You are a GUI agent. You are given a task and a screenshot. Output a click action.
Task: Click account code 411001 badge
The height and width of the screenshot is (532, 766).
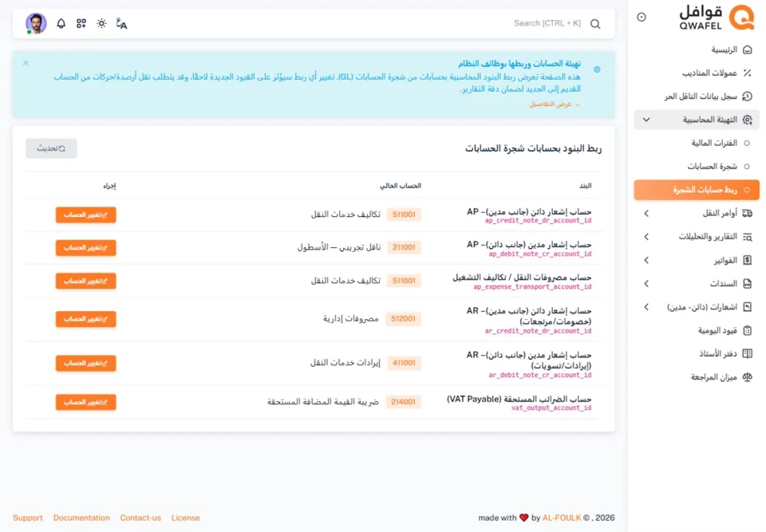(404, 362)
